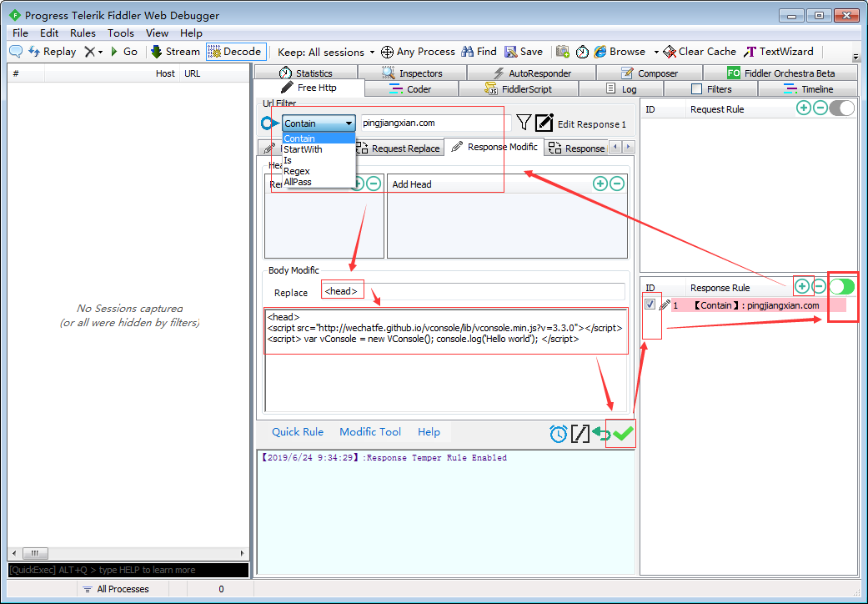The image size is (868, 604).
Task: Open the Remove sessions X dropdown
Action: 93,52
